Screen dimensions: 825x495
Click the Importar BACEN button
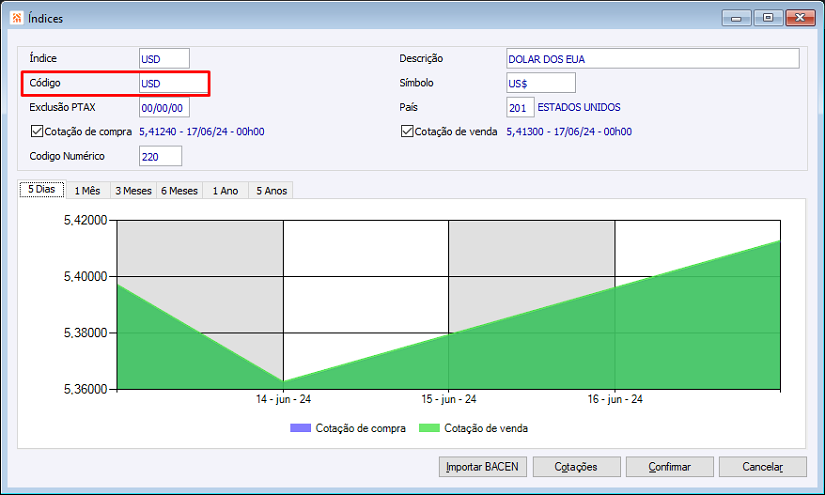pyautogui.click(x=482, y=467)
